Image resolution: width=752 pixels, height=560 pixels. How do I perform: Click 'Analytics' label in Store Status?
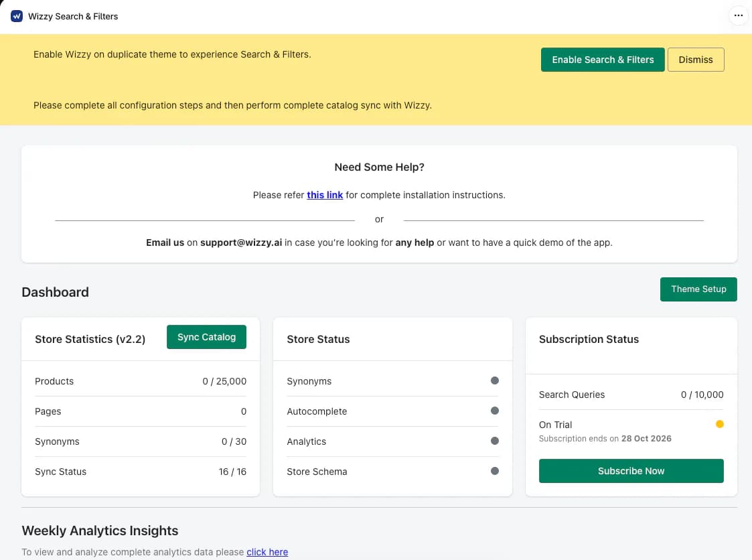coord(307,441)
